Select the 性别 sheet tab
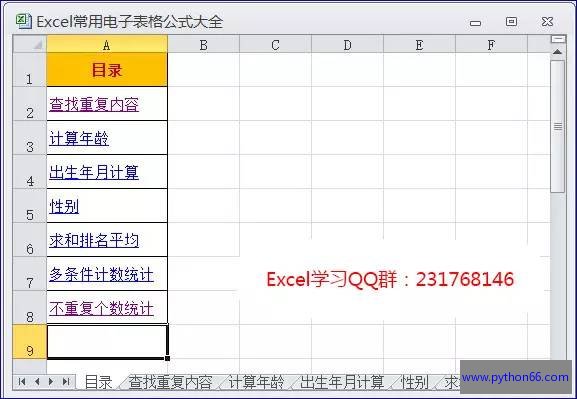Image resolution: width=577 pixels, height=399 pixels. [x=415, y=382]
